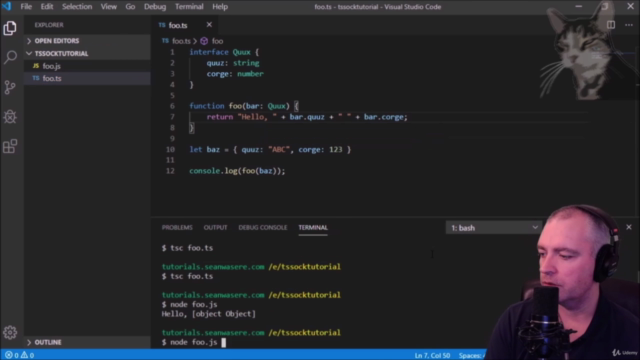Click 'bar.corge' on line 7
This screenshot has height=360, width=640.
[383, 117]
